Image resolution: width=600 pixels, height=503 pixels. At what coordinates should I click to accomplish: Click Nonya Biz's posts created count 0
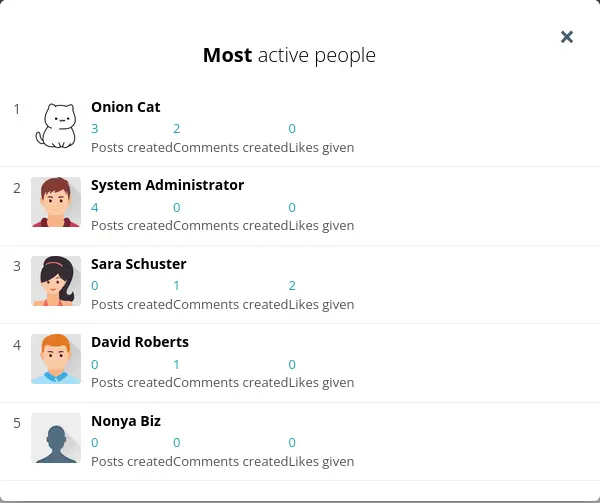(x=95, y=443)
